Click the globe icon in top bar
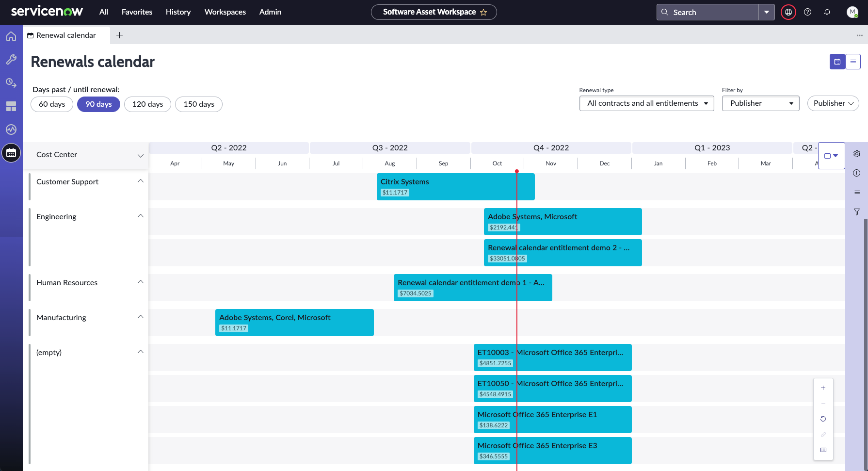 pos(788,12)
